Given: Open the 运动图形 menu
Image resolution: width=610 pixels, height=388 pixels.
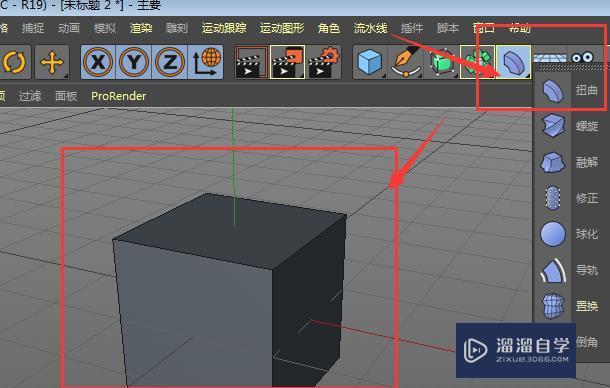Looking at the screenshot, I should tap(282, 28).
